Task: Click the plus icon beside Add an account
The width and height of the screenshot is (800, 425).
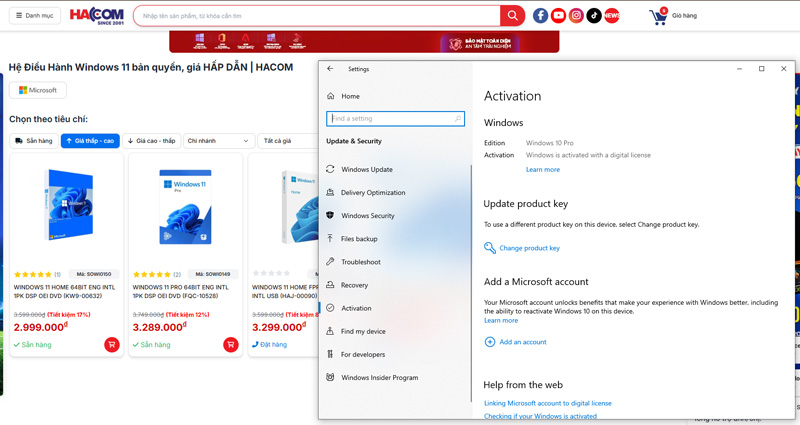Action: click(490, 342)
